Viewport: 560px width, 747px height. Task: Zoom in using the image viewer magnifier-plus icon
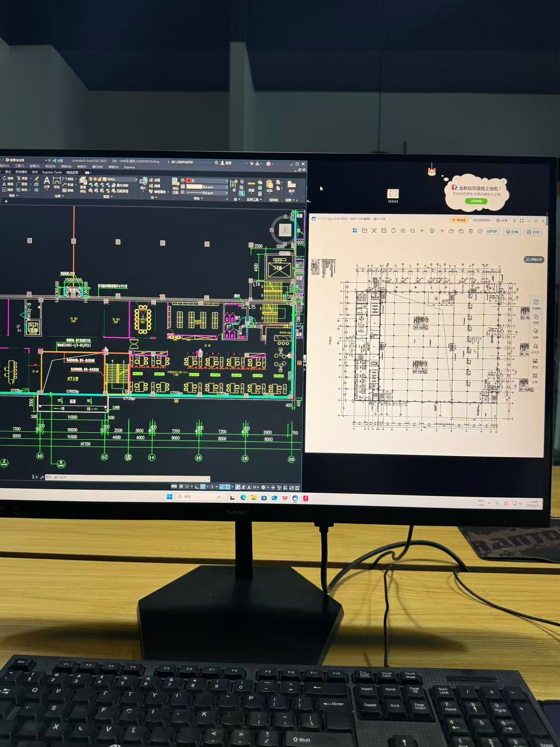pos(403,231)
